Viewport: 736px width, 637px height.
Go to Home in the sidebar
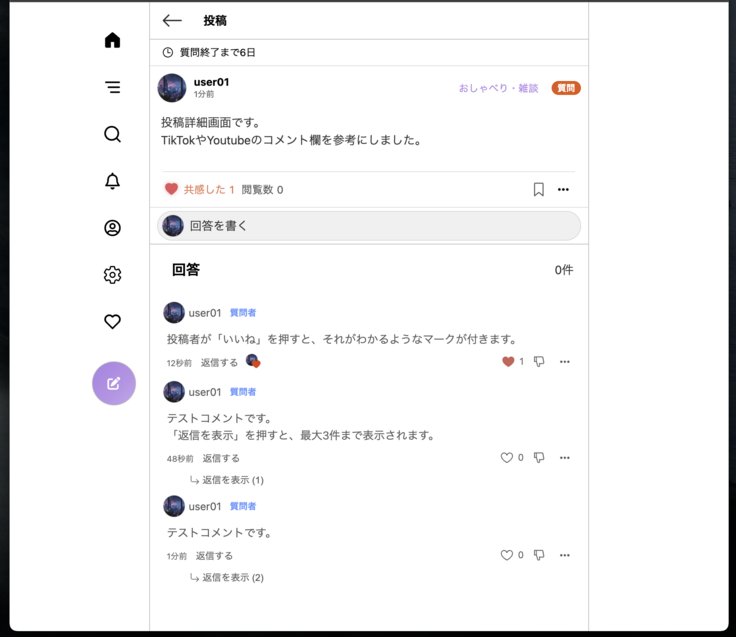(112, 40)
